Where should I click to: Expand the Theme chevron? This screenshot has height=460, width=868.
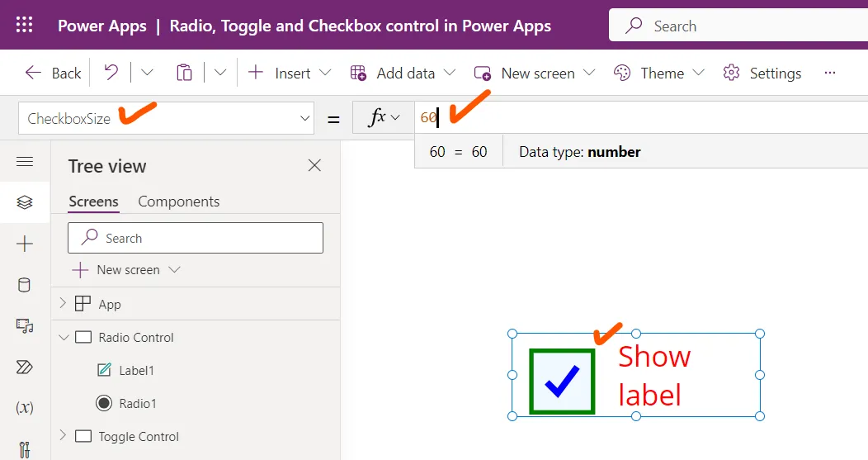[x=699, y=73]
